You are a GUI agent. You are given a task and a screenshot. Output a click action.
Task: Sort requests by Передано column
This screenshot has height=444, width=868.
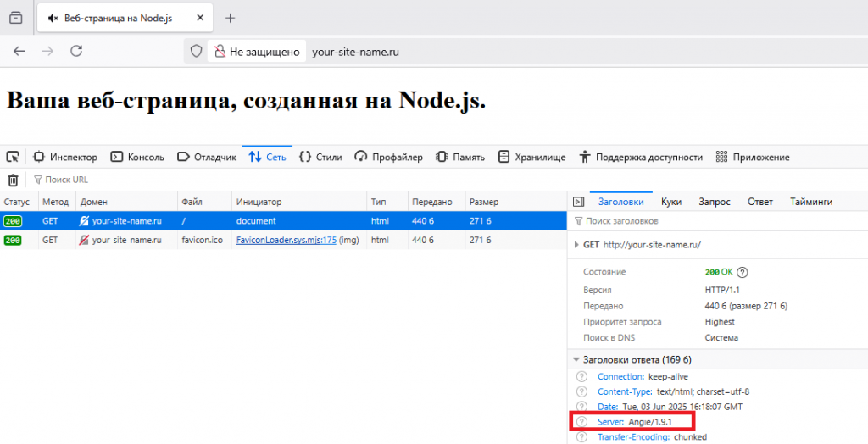437,202
